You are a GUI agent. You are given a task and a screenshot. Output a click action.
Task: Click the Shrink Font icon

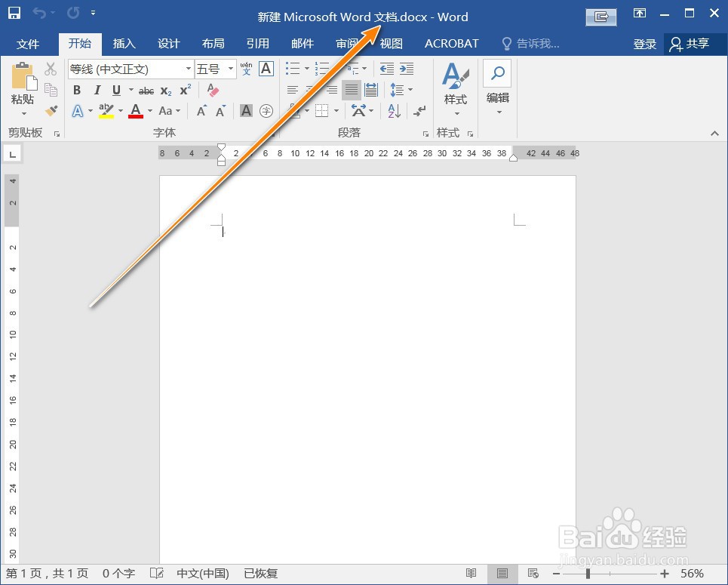(x=220, y=111)
